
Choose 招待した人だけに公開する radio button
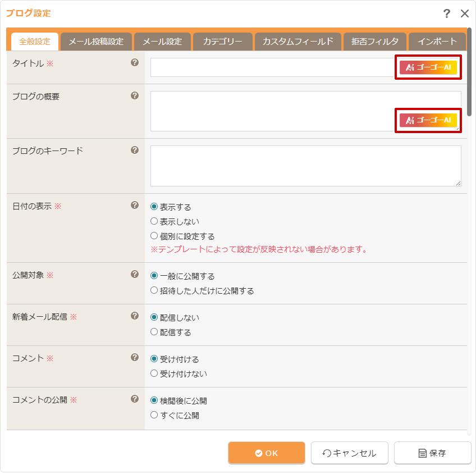154,290
